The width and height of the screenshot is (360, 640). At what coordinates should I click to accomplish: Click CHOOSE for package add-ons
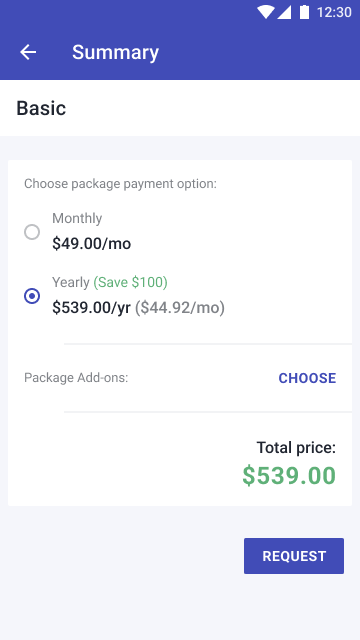point(307,378)
